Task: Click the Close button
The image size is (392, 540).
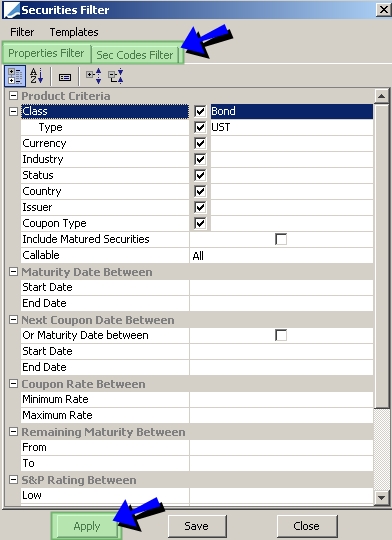Action: click(307, 526)
